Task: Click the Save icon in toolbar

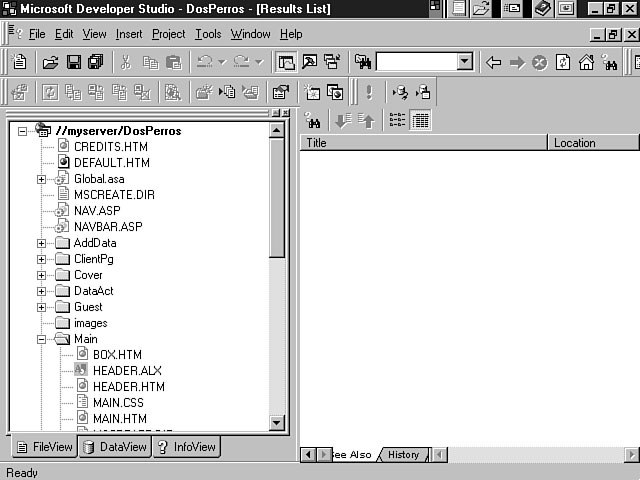Action: 73,62
